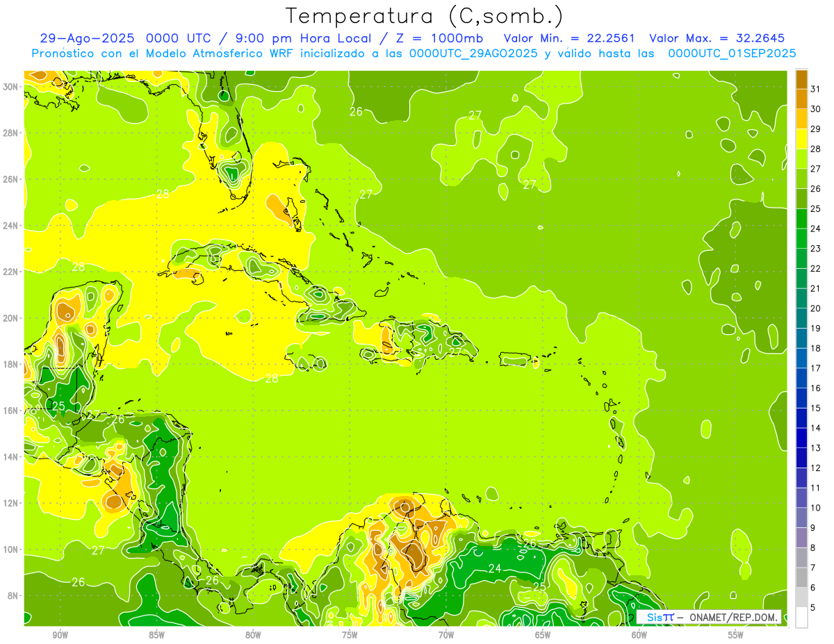The width and height of the screenshot is (834, 644).
Task: Click the 75W longitude axis label
Action: pyautogui.click(x=350, y=635)
